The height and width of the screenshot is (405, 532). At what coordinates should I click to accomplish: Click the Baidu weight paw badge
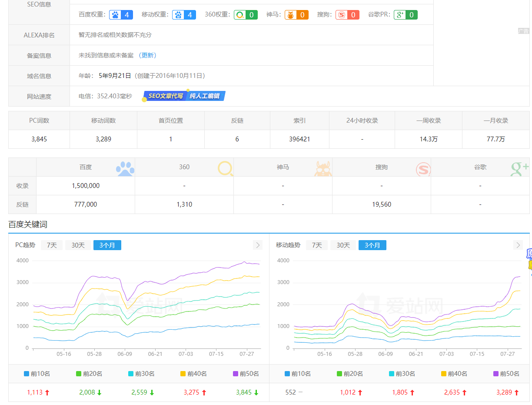[121, 15]
